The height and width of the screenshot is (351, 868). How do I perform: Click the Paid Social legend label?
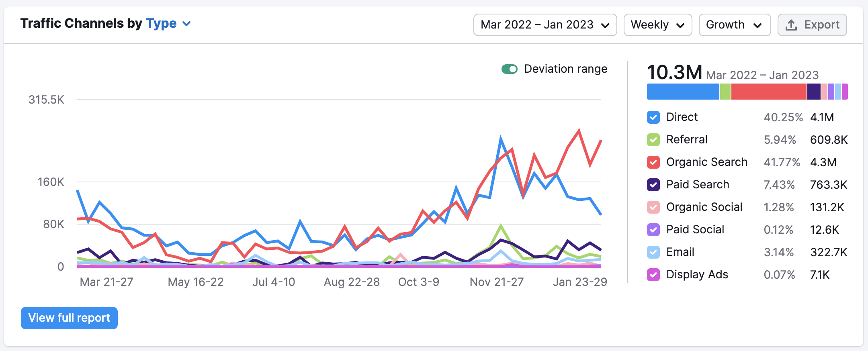pos(695,229)
